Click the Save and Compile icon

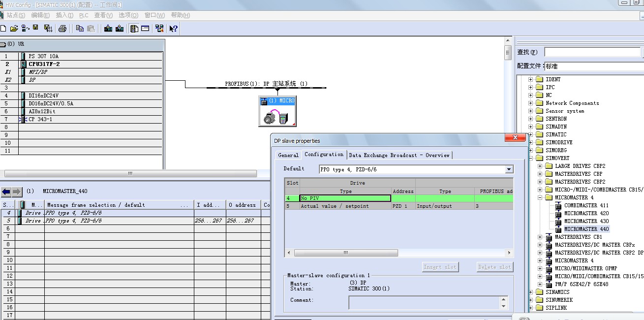point(48,29)
